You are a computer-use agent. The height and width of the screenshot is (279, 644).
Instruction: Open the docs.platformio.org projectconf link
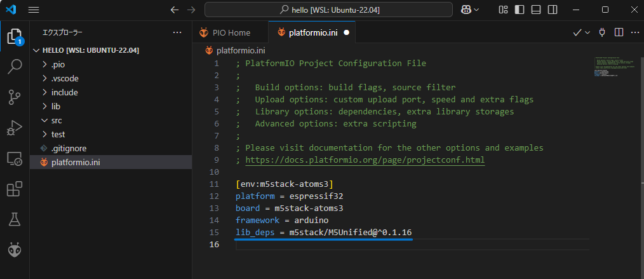[365, 160]
